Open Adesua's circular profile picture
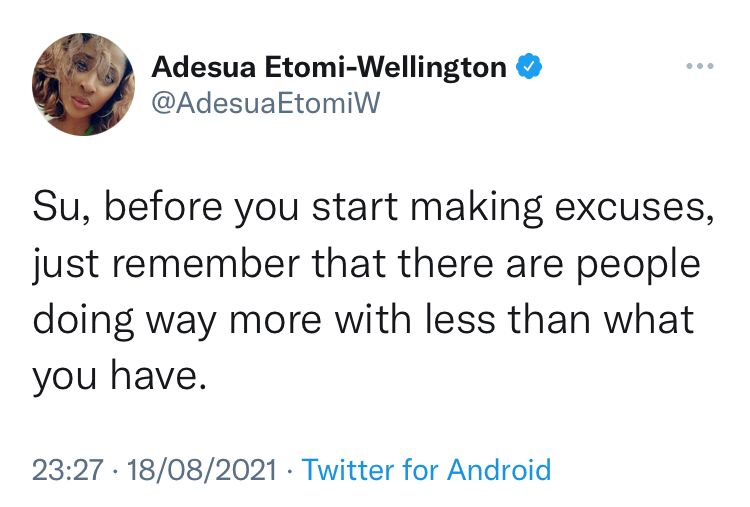 point(84,84)
